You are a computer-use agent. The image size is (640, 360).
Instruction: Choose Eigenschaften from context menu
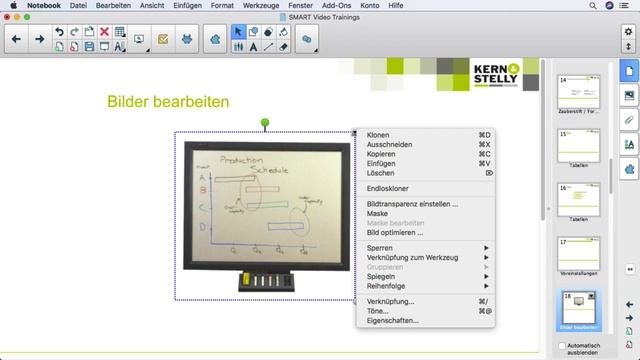425,321
